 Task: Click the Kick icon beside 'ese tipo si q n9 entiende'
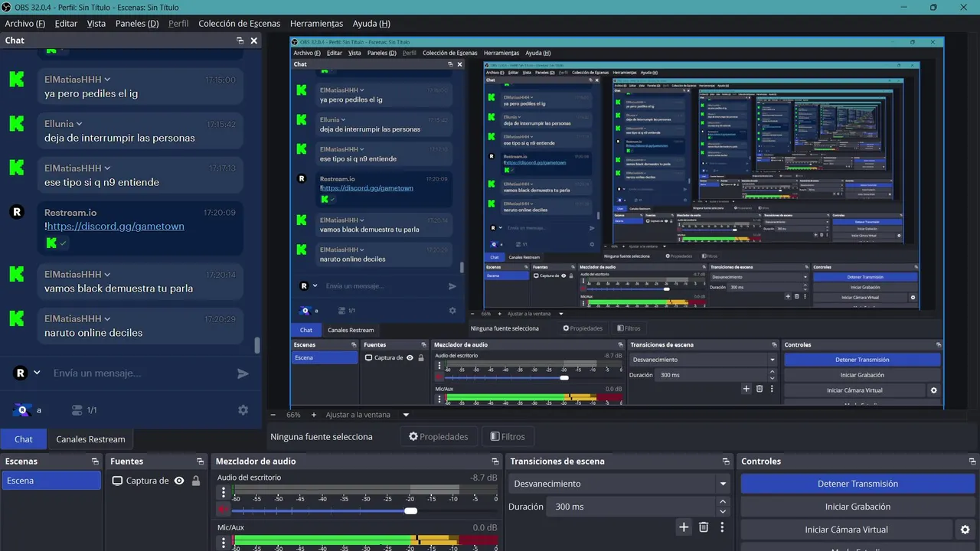coord(17,168)
